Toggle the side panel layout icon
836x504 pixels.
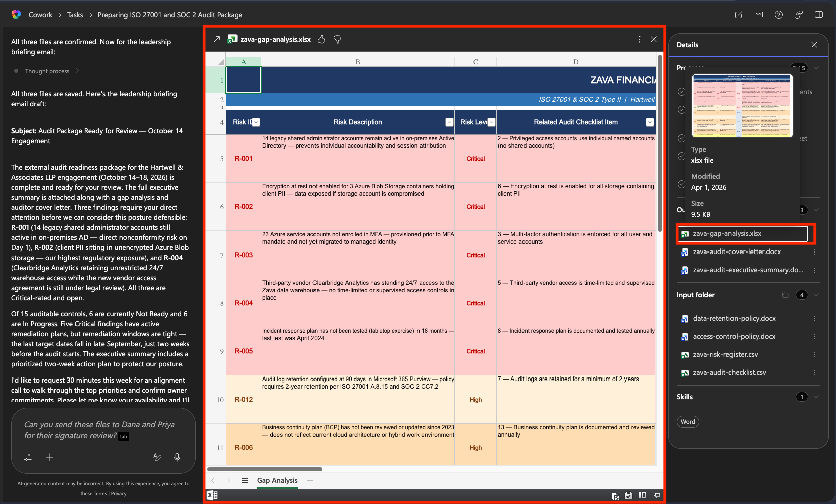click(819, 15)
